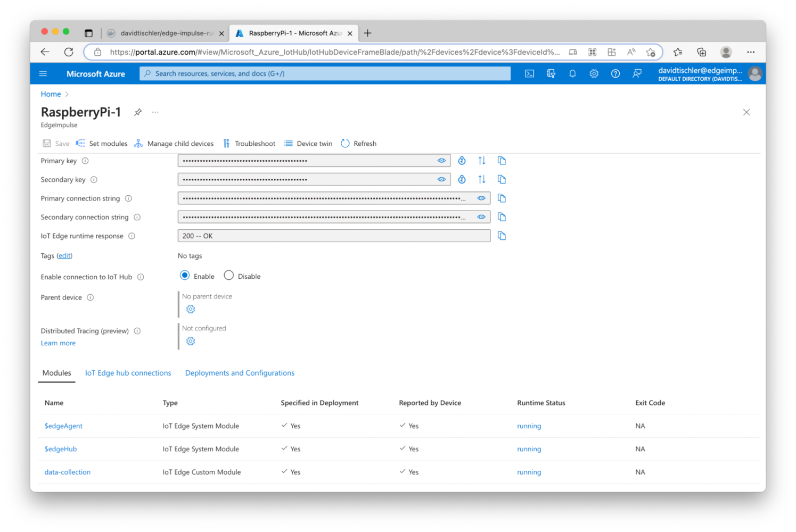This screenshot has width=796, height=532.
Task: Configure parent device gear icon
Action: [x=191, y=309]
